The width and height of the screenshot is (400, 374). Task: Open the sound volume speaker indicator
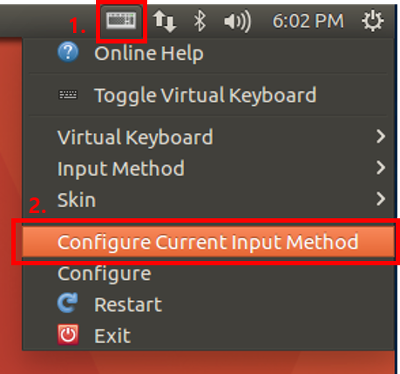click(237, 22)
